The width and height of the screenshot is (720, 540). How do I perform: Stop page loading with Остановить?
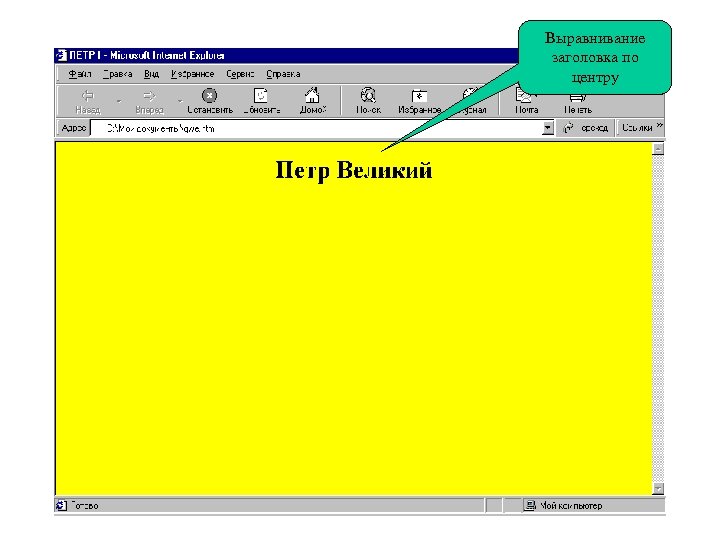click(x=210, y=101)
